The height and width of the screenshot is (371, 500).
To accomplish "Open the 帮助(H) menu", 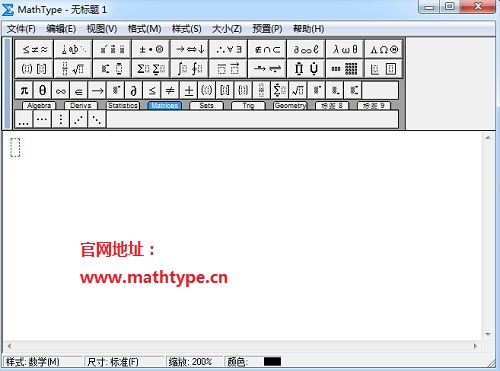I will 308,29.
